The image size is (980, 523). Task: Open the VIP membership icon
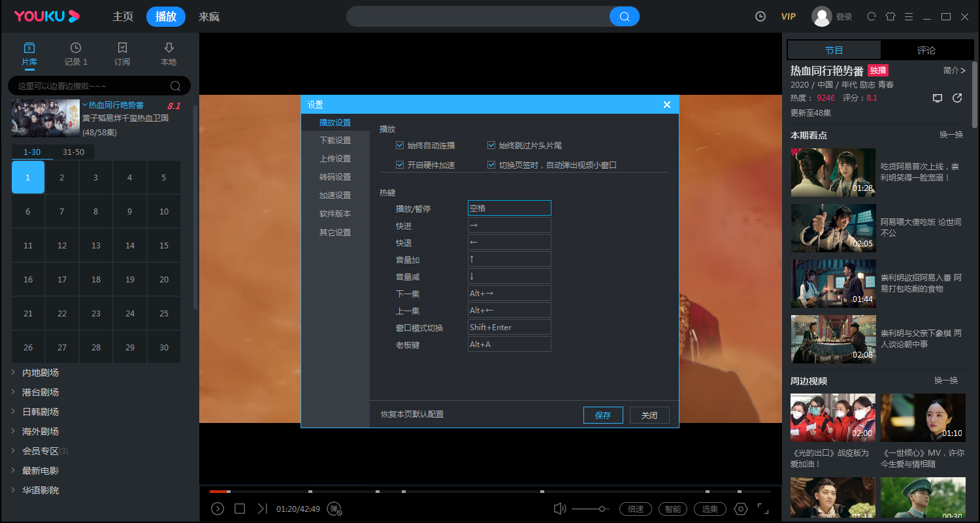(789, 16)
